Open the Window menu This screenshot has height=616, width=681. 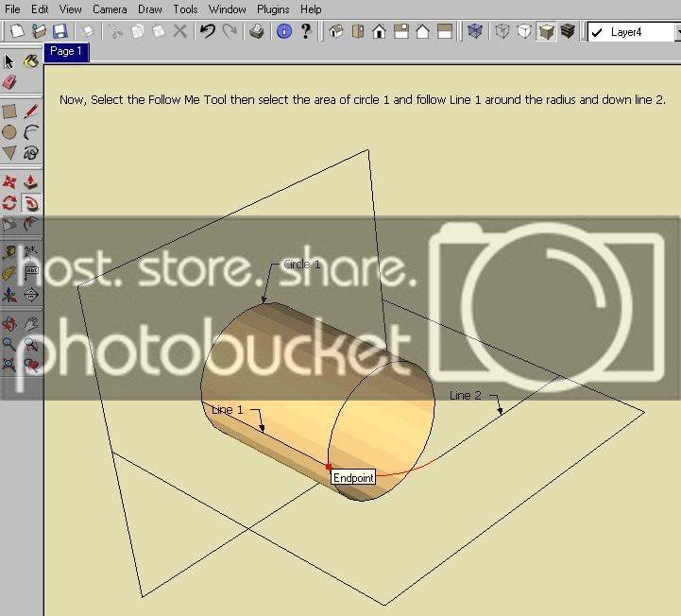[x=227, y=9]
